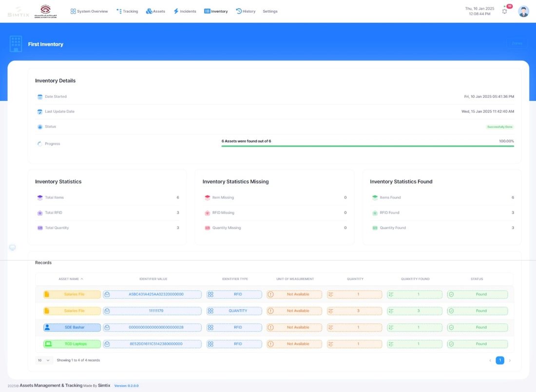This screenshot has width=536, height=392.
Task: Click the Simtix logo
Action: point(18,13)
